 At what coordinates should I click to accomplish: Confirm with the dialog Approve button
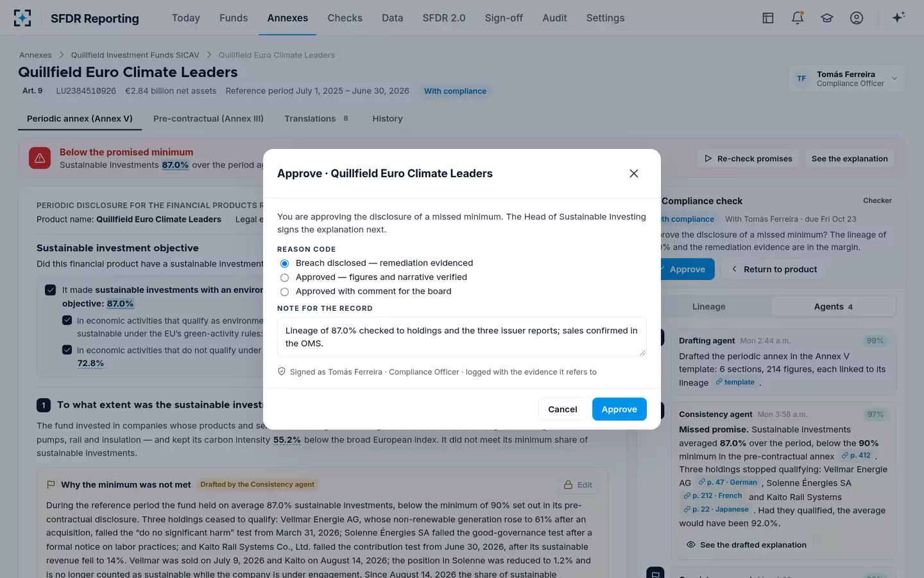(x=619, y=409)
